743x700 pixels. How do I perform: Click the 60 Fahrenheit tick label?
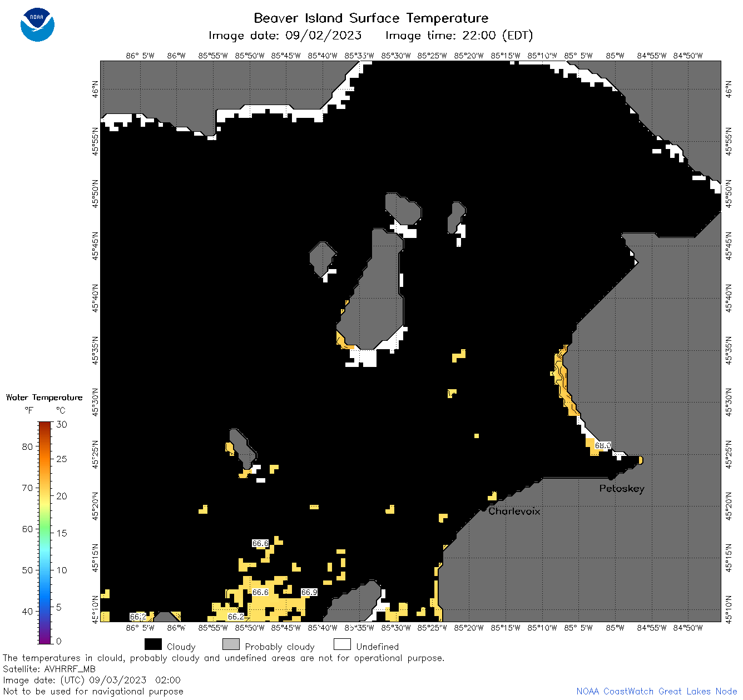[x=27, y=529]
